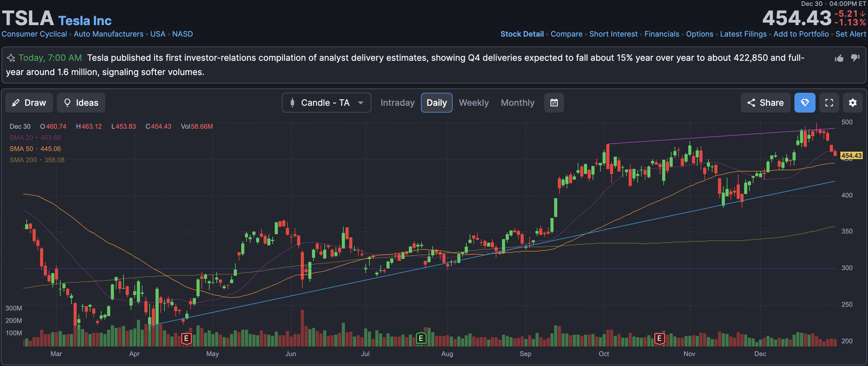Switch to Monthly timeframe
This screenshot has width=868, height=366.
pyautogui.click(x=517, y=103)
